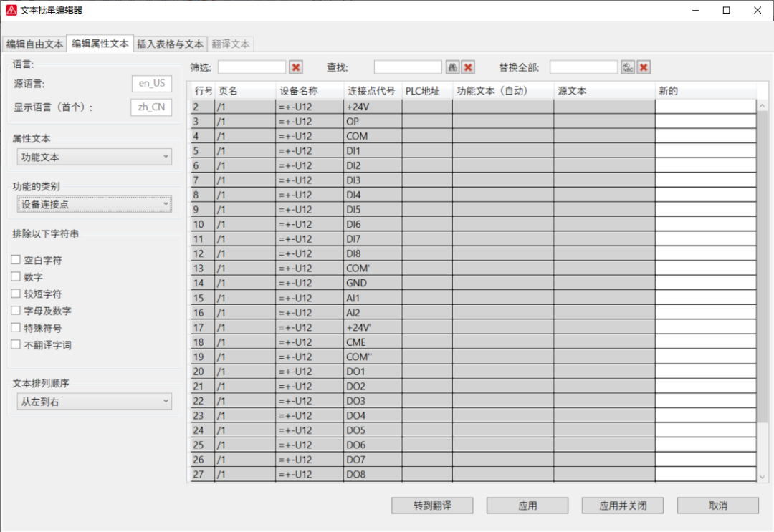The image size is (774, 532).
Task: Click the replace-all abc icon
Action: point(628,67)
